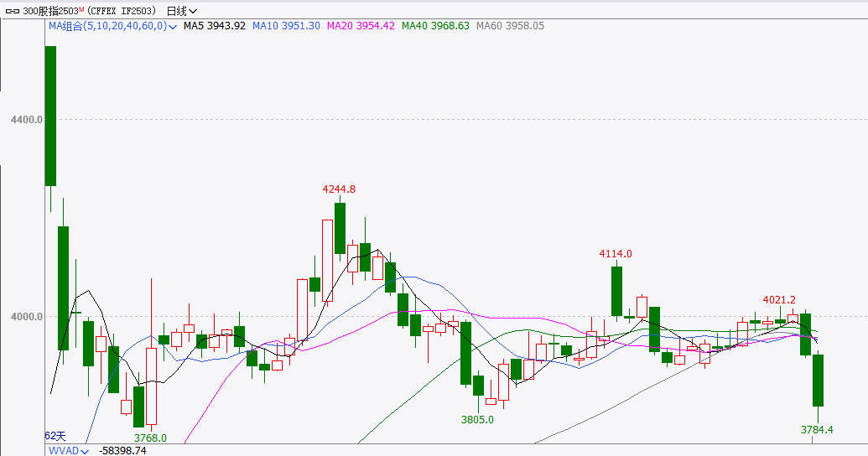This screenshot has height=456, width=868.
Task: Click the chain link icon beside 300股指2503
Action: pyautogui.click(x=13, y=11)
